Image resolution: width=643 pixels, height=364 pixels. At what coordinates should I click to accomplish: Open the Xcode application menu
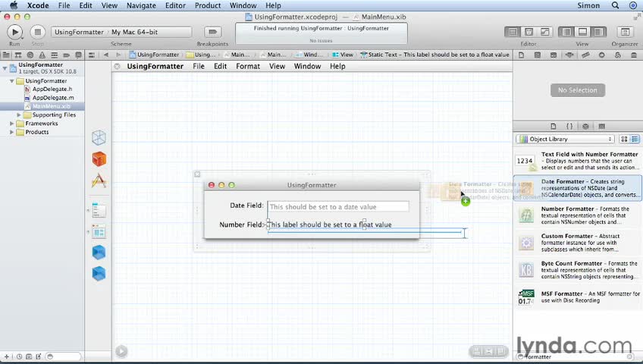point(38,5)
